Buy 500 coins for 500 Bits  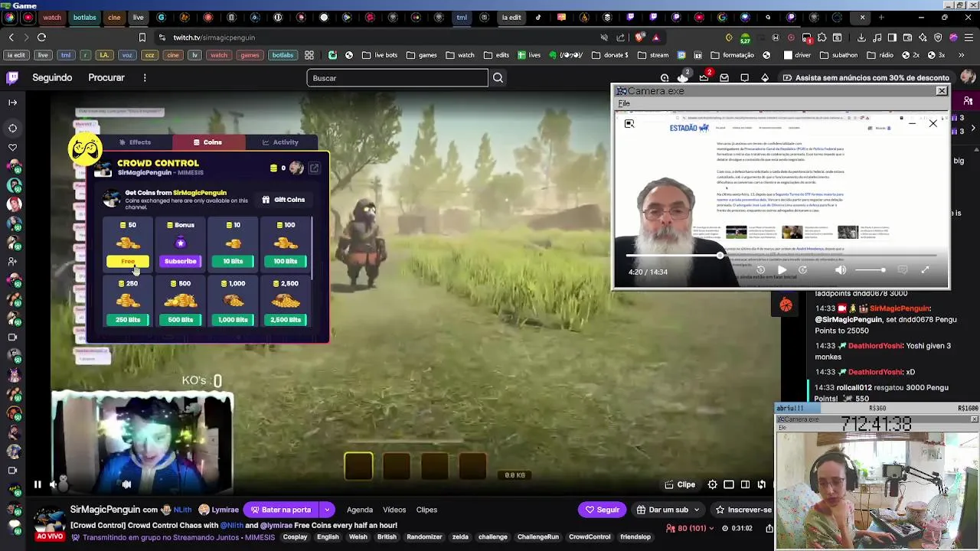(180, 319)
